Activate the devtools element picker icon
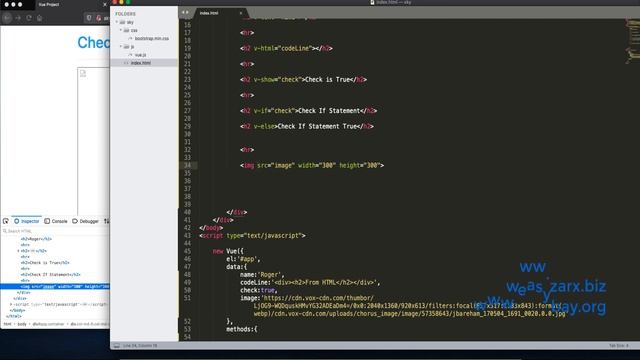This screenshot has width=640, height=360. [x=6, y=221]
